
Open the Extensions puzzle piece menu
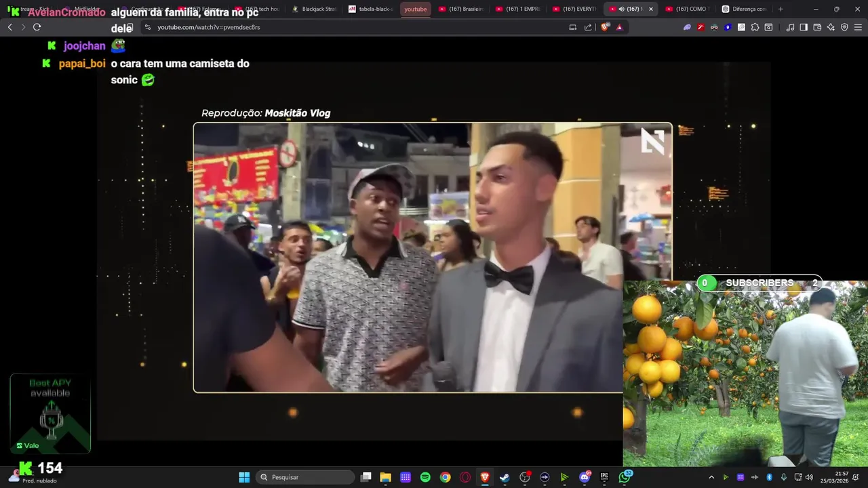tap(755, 27)
